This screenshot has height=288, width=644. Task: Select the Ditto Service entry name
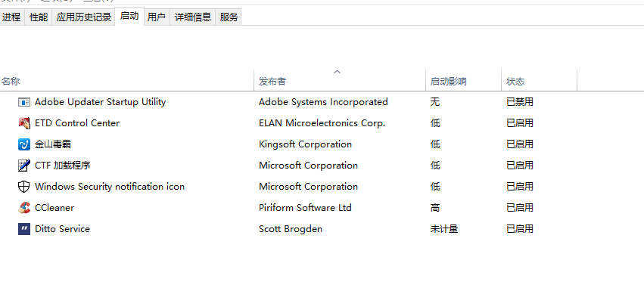62,229
